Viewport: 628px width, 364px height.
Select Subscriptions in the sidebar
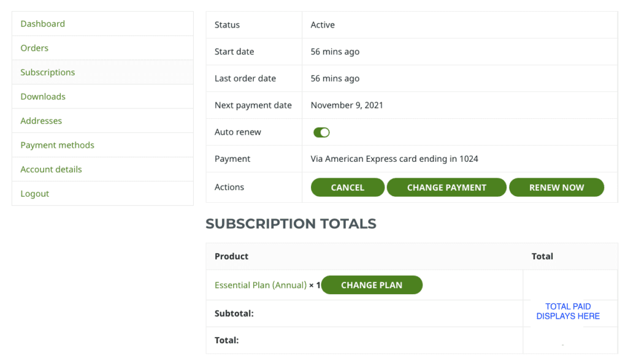tap(48, 72)
